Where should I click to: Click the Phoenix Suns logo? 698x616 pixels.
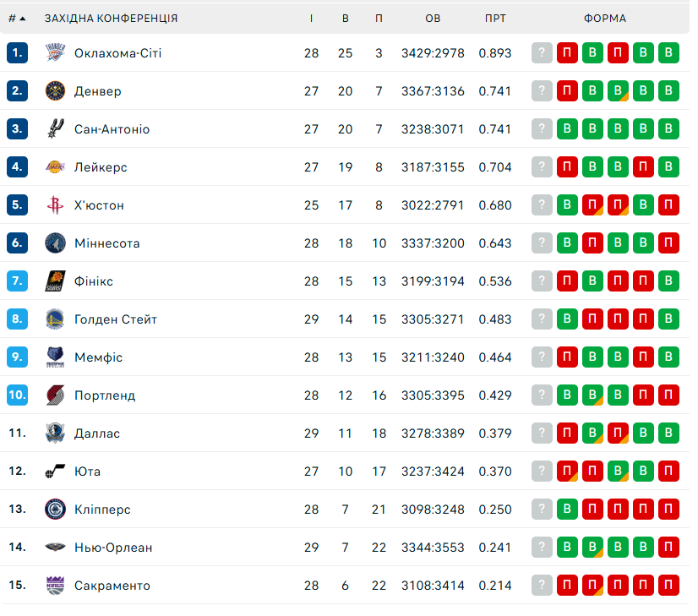tap(55, 281)
